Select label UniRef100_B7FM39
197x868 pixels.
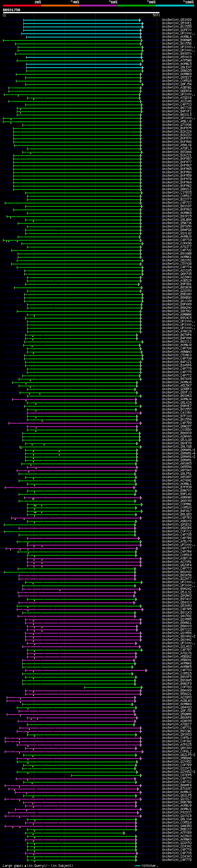(x=177, y=487)
